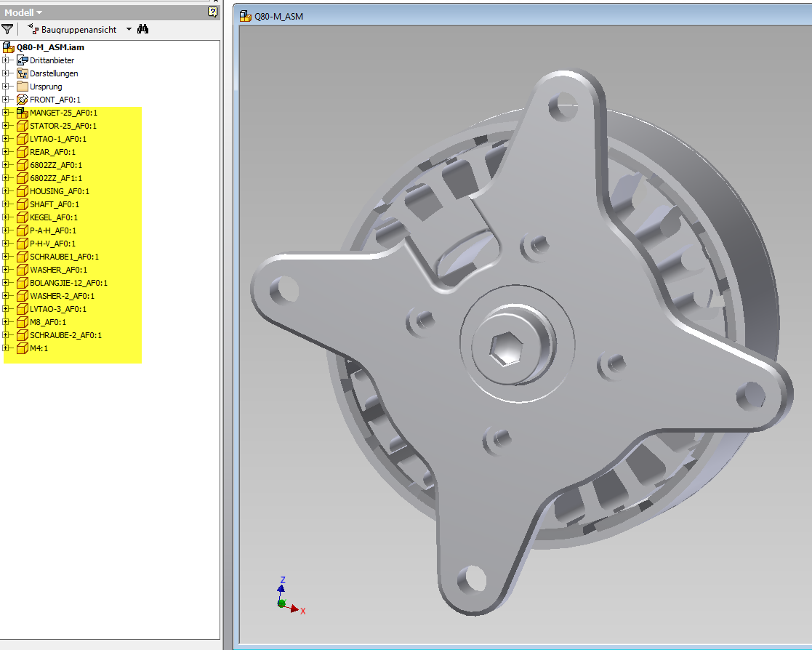This screenshot has width=812, height=650.
Task: Select the M4:1 label
Action: pyautogui.click(x=39, y=348)
